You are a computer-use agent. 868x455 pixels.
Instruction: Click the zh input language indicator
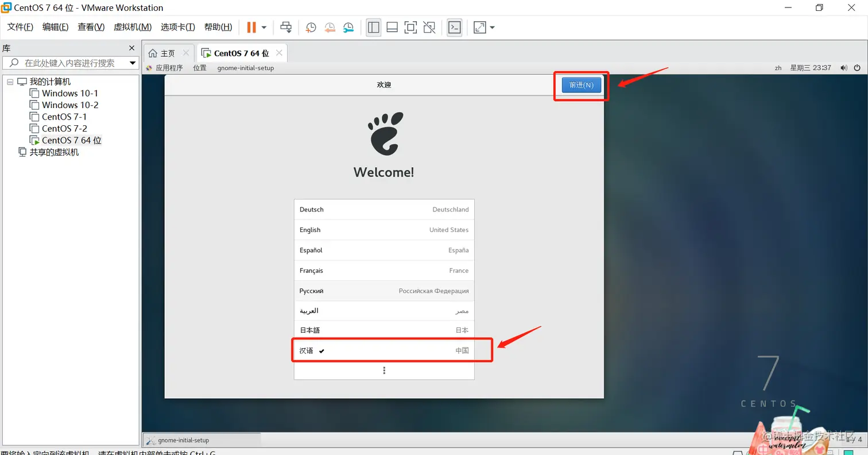click(778, 68)
